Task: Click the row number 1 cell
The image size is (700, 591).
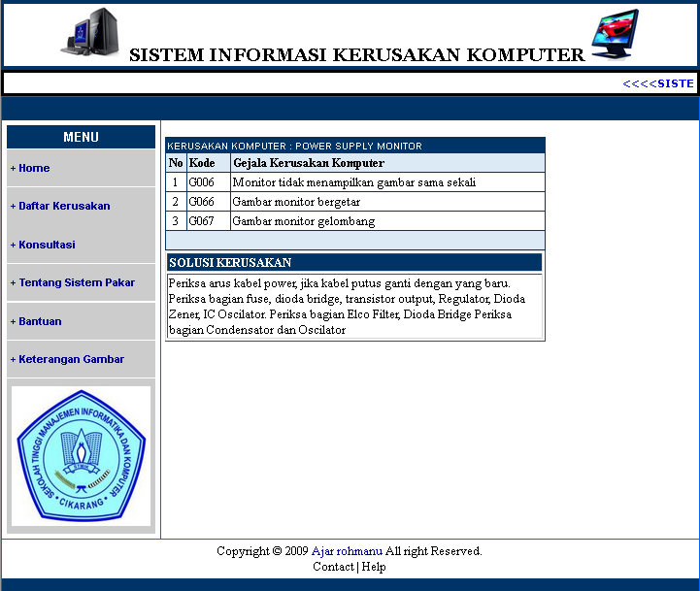Action: 176,182
